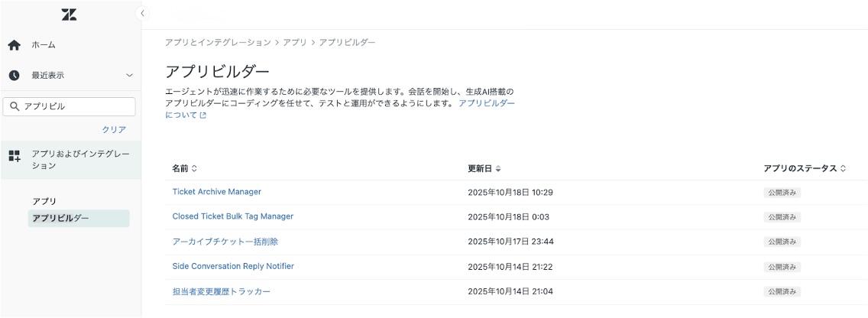Click アプリとインテグレーション in the breadcrumb

coord(218,42)
